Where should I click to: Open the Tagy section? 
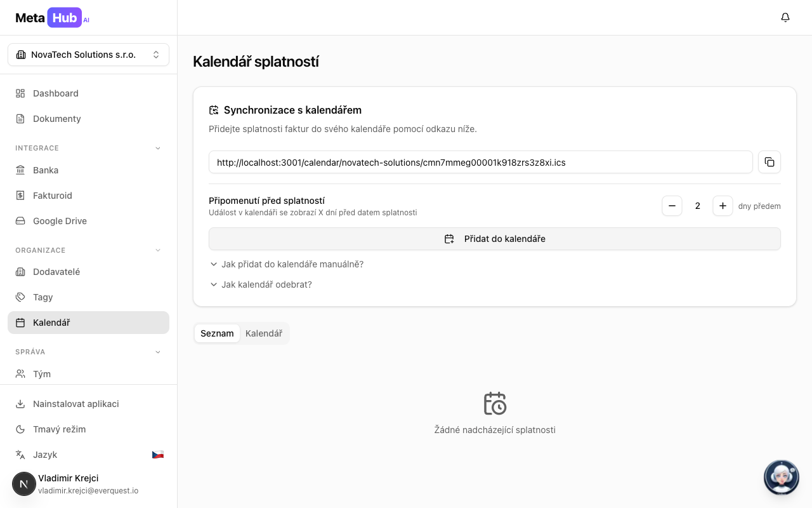(43, 297)
